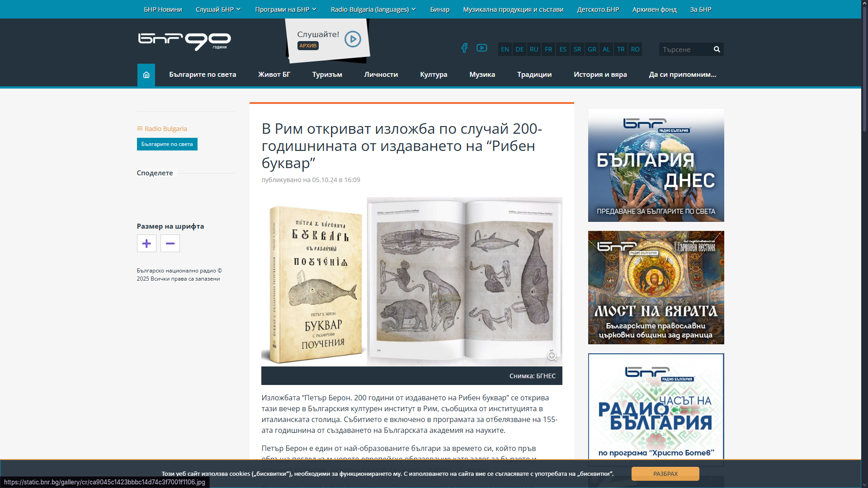Click the Българите по света tag
Viewport: 868px width, 488px height.
click(167, 144)
